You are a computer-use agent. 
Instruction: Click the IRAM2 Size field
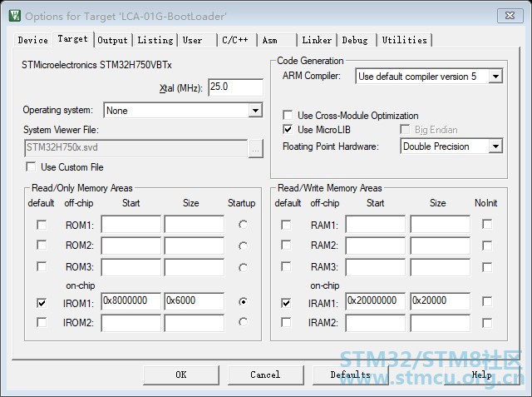tap(440, 323)
